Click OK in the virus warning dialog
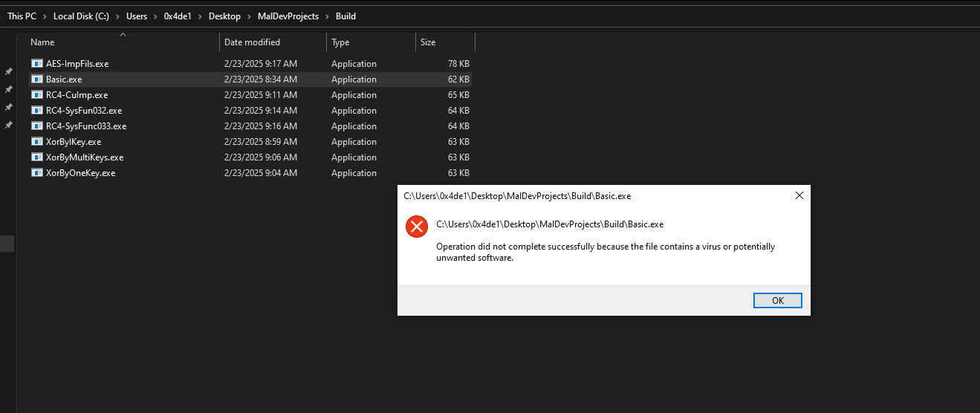The height and width of the screenshot is (413, 980). [778, 301]
